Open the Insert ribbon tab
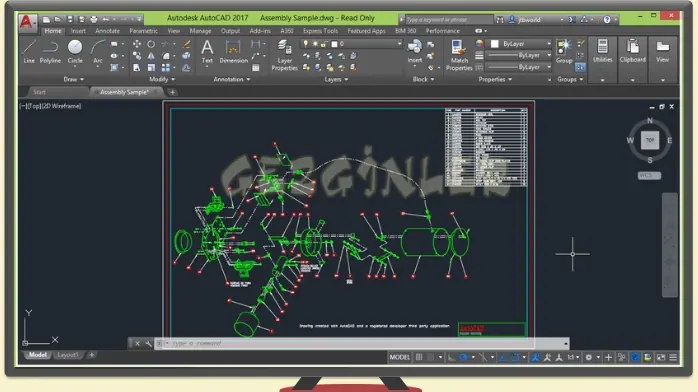 pyautogui.click(x=78, y=31)
